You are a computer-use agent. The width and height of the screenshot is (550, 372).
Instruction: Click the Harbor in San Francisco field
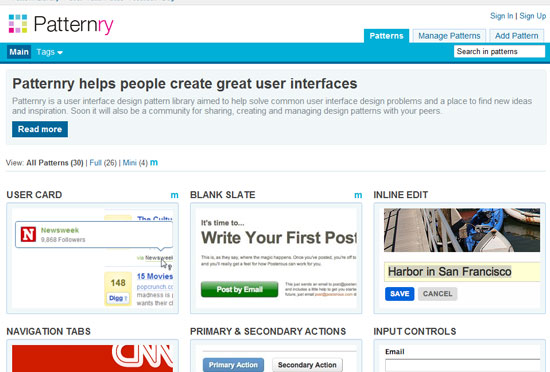click(x=462, y=272)
